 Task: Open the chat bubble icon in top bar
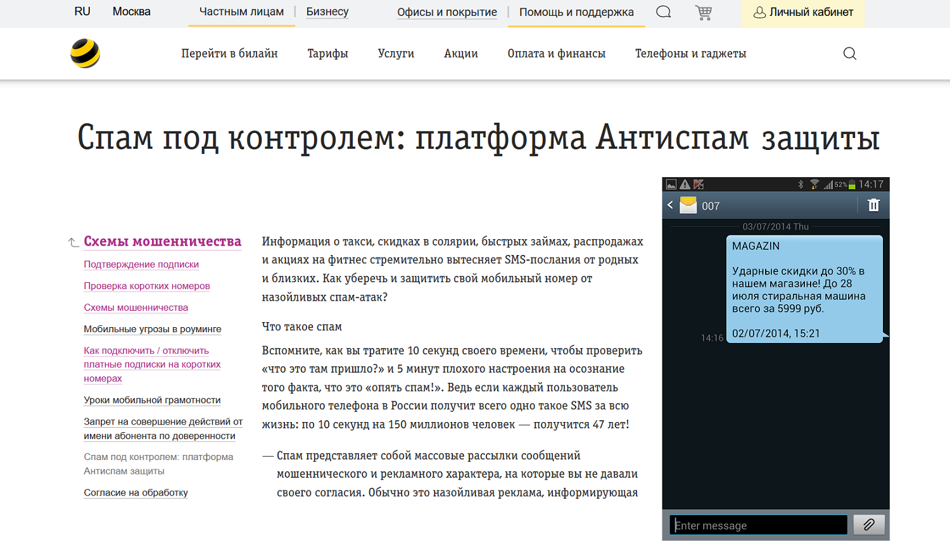tap(663, 12)
